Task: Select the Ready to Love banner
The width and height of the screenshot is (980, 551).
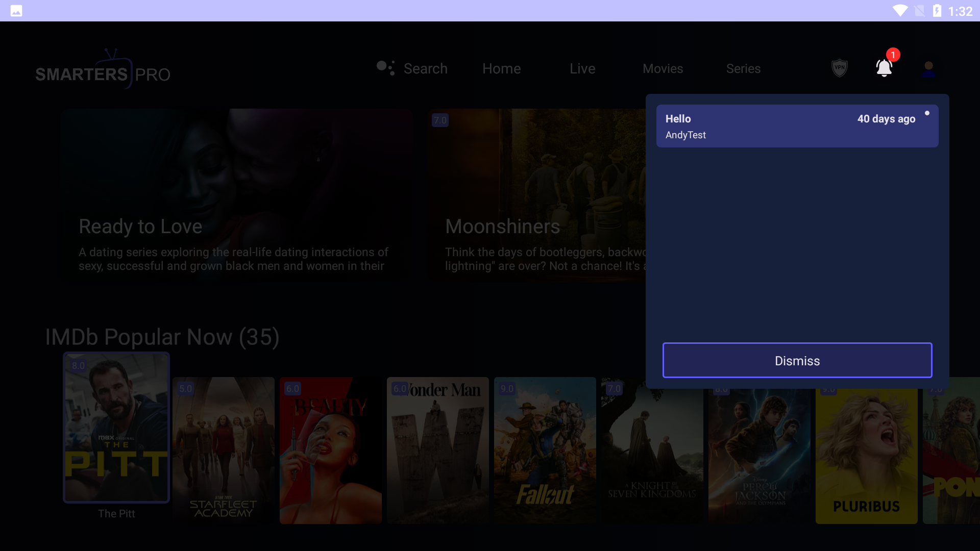Action: [x=236, y=194]
